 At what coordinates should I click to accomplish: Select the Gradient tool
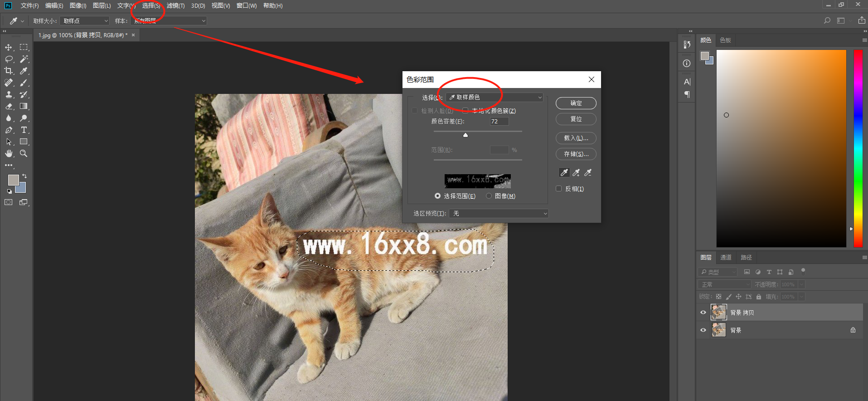(x=24, y=106)
